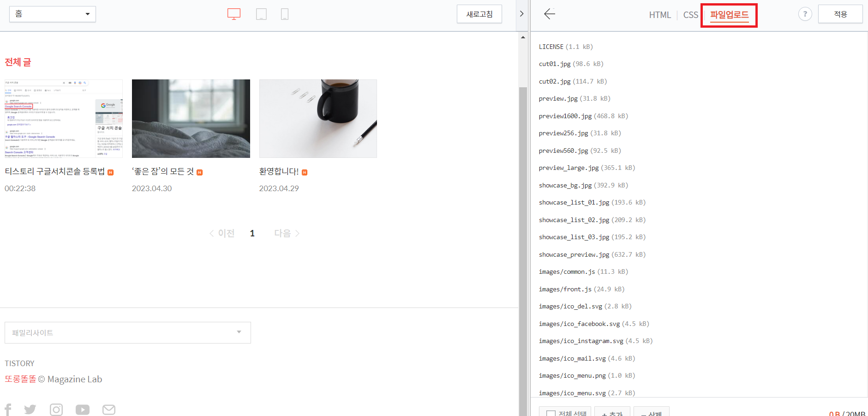Select the cut01.jpg file
Screen dimensions: 868x416
tap(571, 64)
